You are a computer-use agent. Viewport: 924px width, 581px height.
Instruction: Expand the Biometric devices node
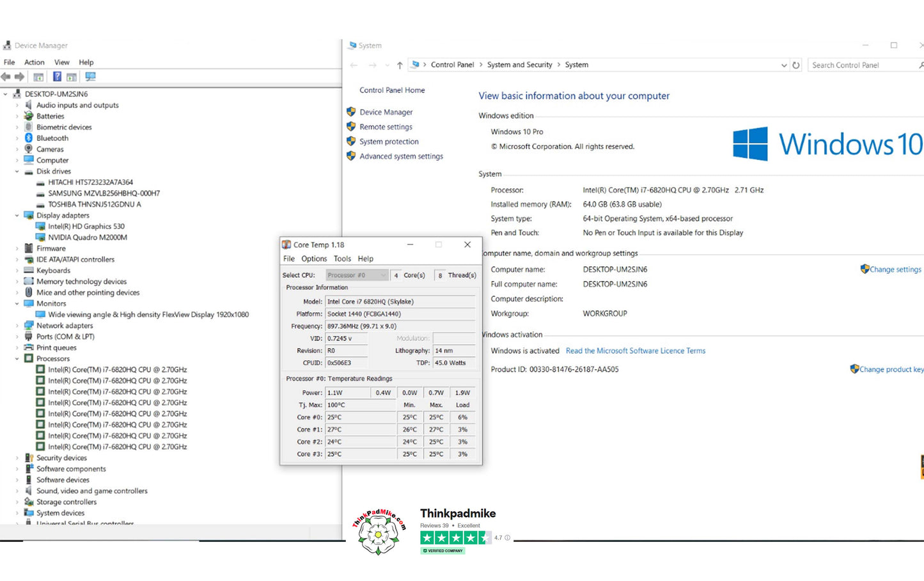tap(17, 127)
